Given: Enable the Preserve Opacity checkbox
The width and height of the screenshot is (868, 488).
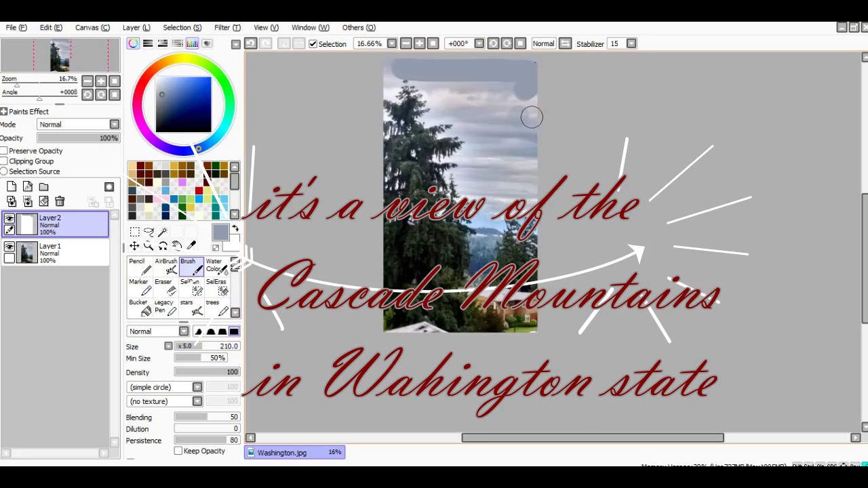Looking at the screenshot, I should point(4,150).
